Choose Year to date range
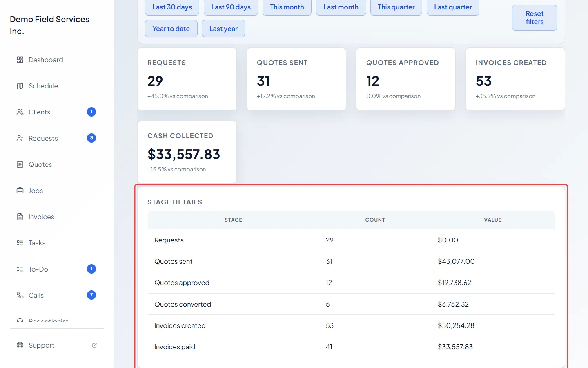Image resolution: width=588 pixels, height=368 pixels. tap(171, 29)
